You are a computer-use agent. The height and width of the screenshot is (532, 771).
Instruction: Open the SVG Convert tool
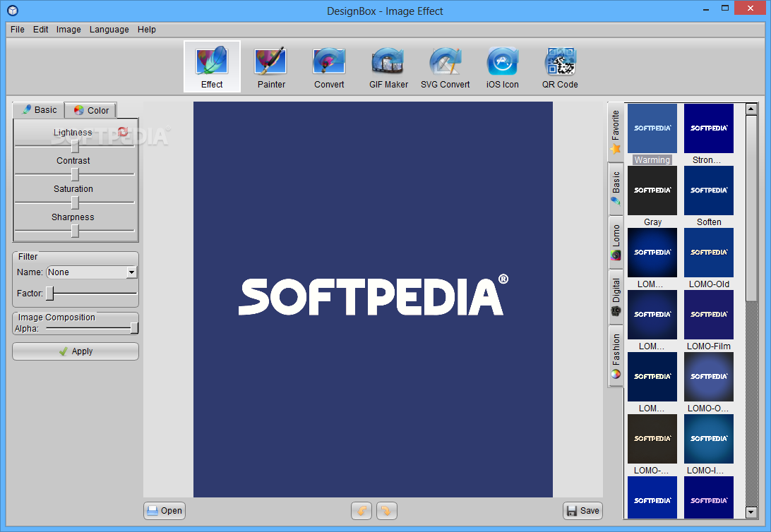[445, 66]
